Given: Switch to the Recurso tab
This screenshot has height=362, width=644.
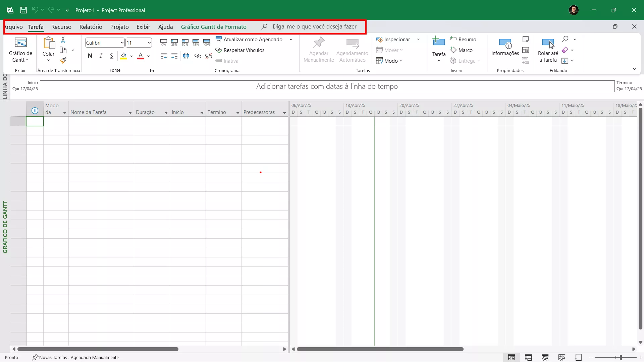Looking at the screenshot, I should [x=61, y=27].
